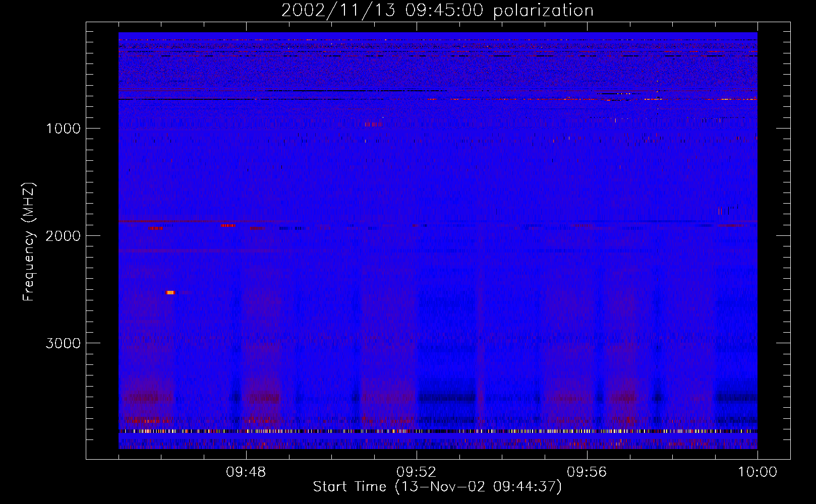Click the '10:00' time axis label
This screenshot has height=504, width=816.
click(757, 472)
